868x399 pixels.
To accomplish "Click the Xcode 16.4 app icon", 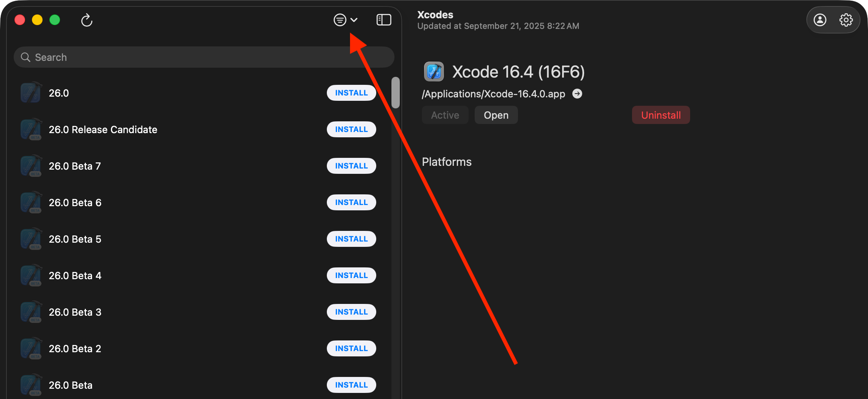I will click(434, 72).
